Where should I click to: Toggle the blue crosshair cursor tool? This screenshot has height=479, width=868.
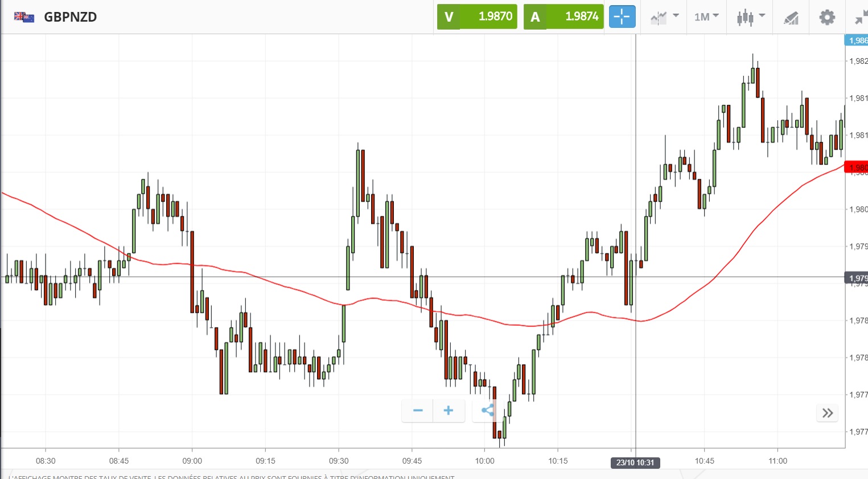622,17
